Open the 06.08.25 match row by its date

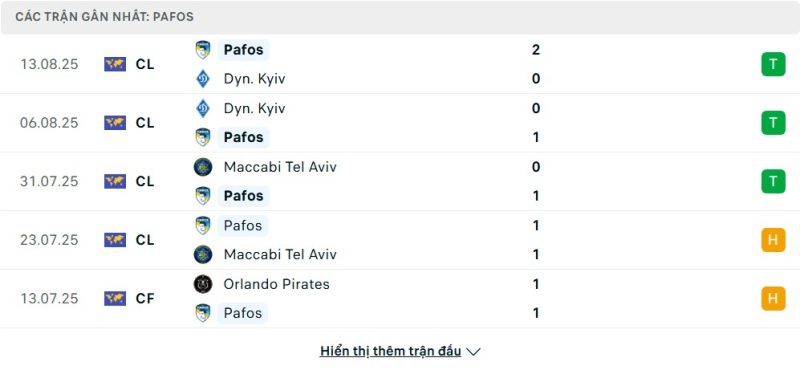[49, 123]
